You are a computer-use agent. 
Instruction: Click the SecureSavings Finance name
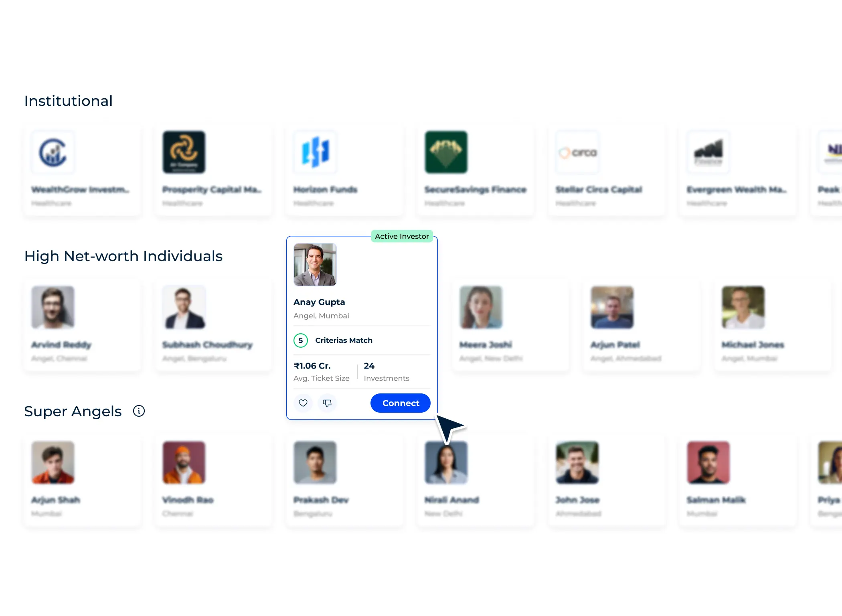pyautogui.click(x=475, y=189)
